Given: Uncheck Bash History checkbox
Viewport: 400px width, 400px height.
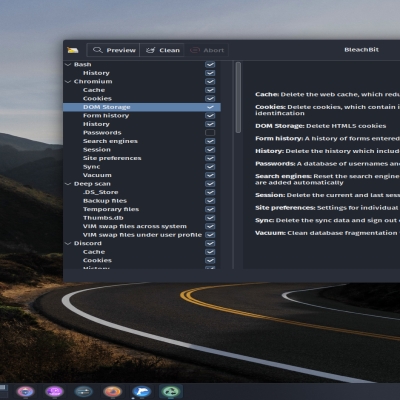Looking at the screenshot, I should pyautogui.click(x=210, y=73).
